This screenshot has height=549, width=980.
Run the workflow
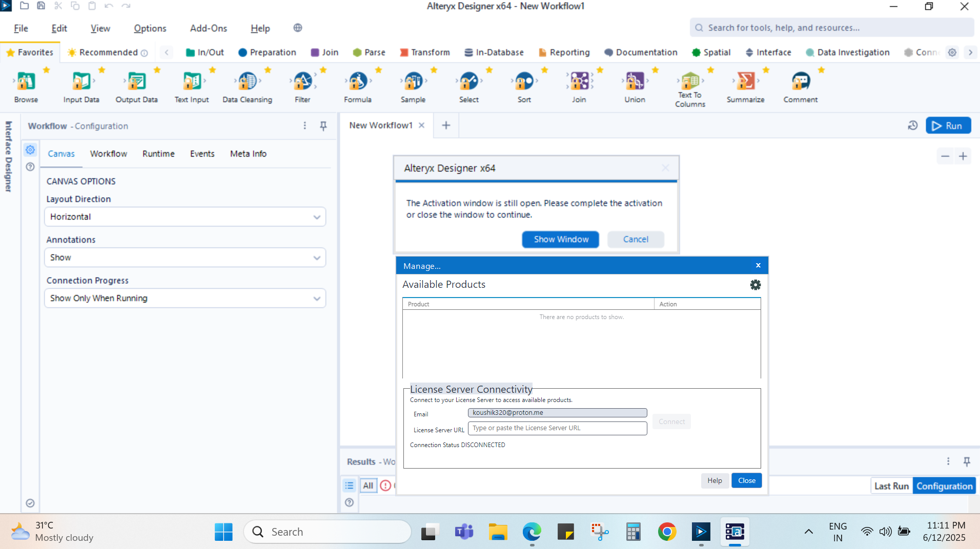(x=948, y=125)
